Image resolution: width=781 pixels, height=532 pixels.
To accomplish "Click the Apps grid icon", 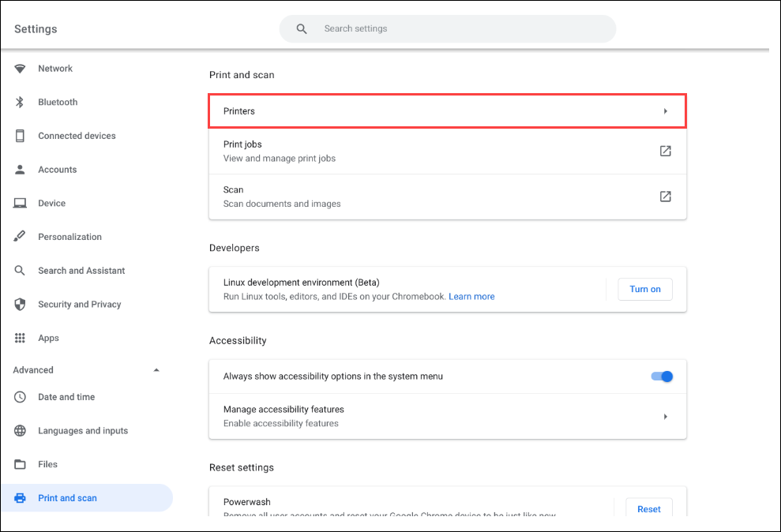I will [x=21, y=338].
